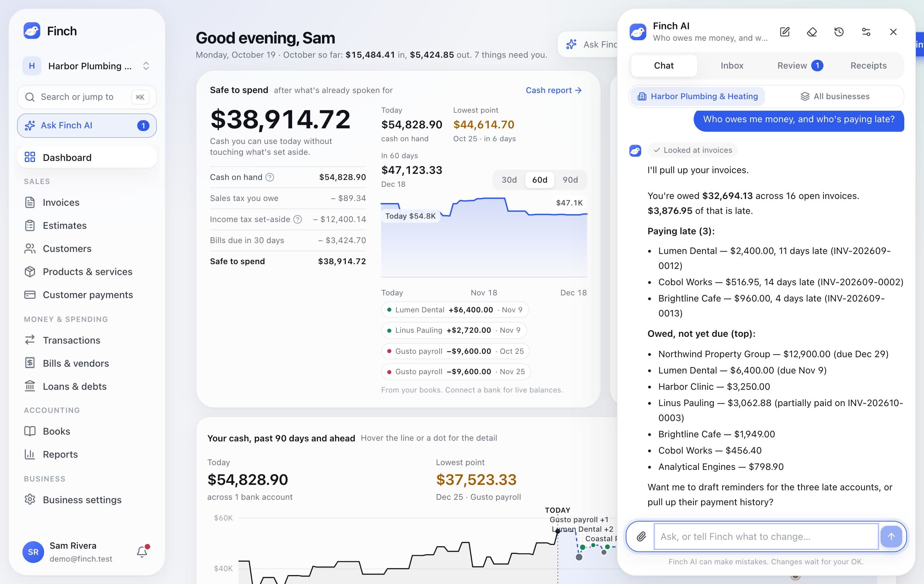Open Bills & vendors page
924x584 pixels.
coord(87,363)
